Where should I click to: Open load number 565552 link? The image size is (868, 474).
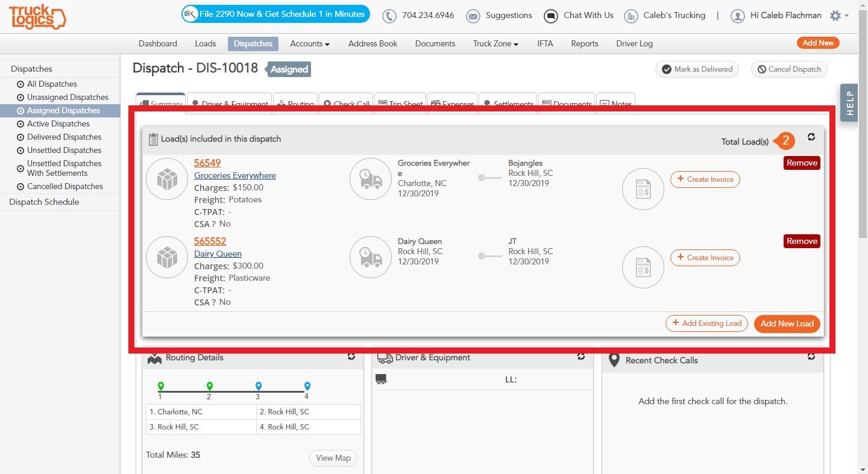point(210,242)
